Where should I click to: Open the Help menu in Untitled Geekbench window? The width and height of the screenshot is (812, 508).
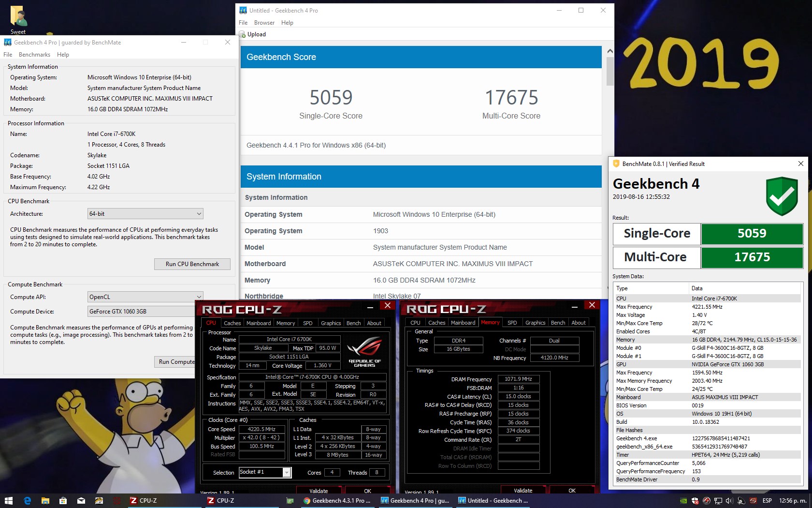[287, 23]
